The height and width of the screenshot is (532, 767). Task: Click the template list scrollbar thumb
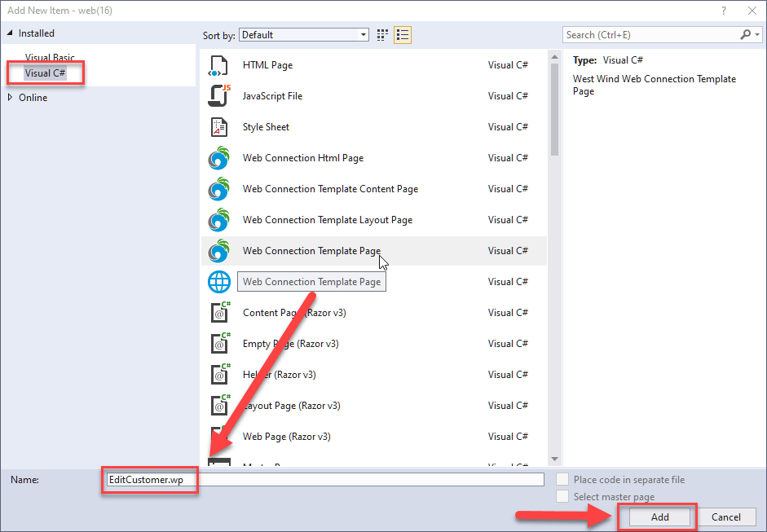[554, 109]
